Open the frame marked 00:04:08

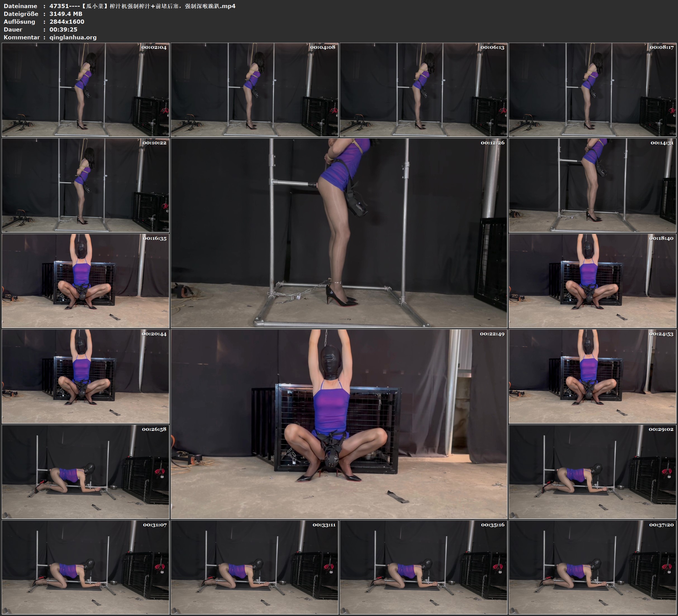click(x=254, y=90)
